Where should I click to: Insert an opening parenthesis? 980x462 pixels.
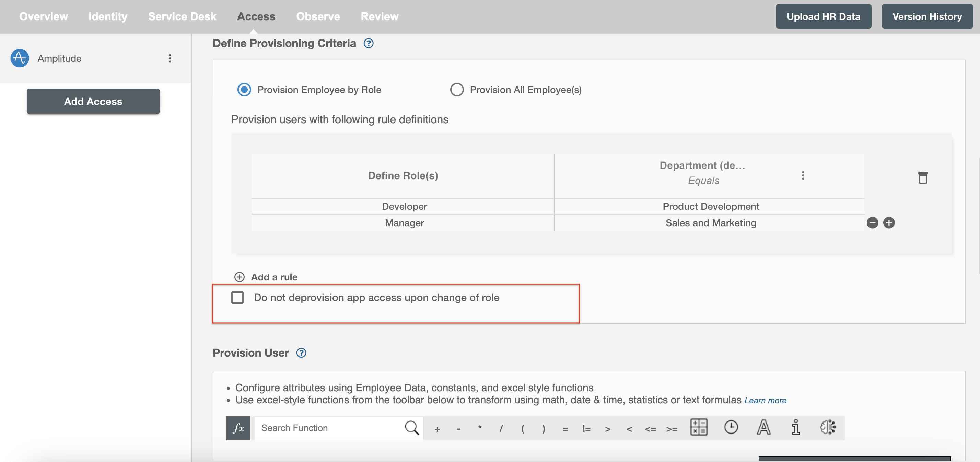coord(523,429)
